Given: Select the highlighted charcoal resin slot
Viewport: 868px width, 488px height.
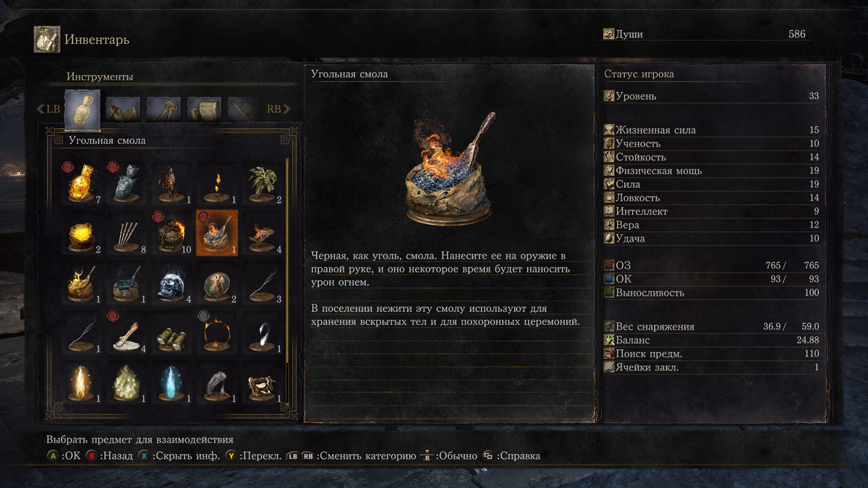Looking at the screenshot, I should (216, 233).
